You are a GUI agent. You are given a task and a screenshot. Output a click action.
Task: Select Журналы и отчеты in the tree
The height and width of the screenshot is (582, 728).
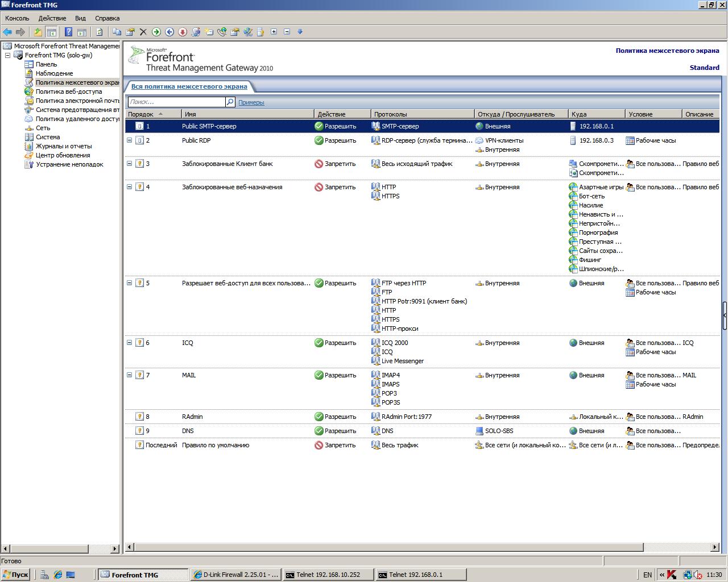[x=63, y=146]
